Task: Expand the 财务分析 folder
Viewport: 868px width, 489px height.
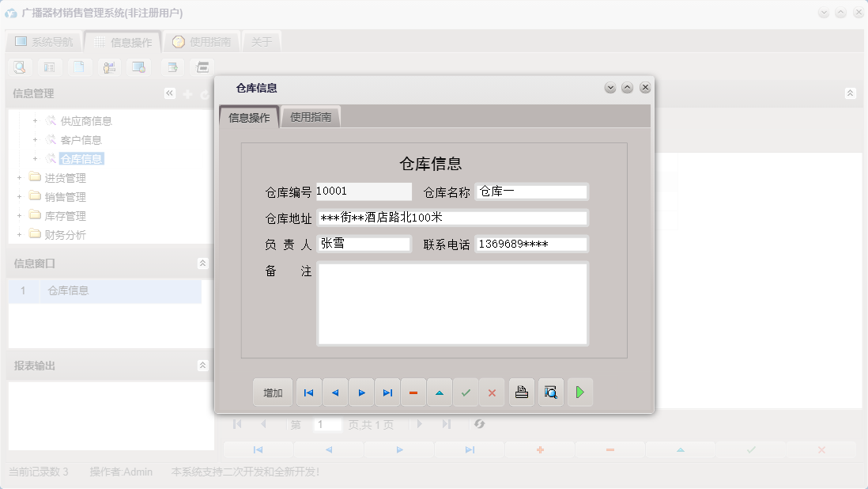Action: click(x=19, y=234)
